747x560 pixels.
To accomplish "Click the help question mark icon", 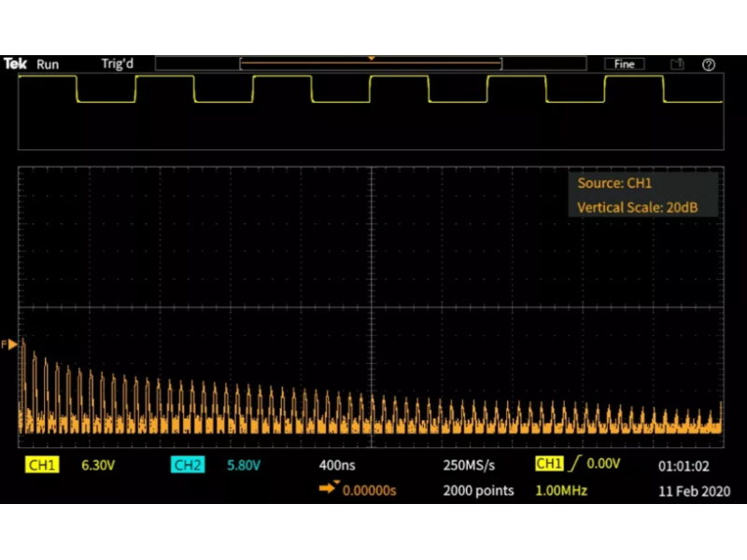I will [709, 64].
